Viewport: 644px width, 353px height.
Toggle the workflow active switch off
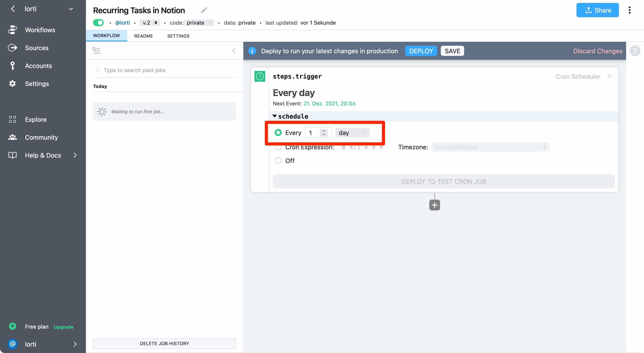click(98, 23)
